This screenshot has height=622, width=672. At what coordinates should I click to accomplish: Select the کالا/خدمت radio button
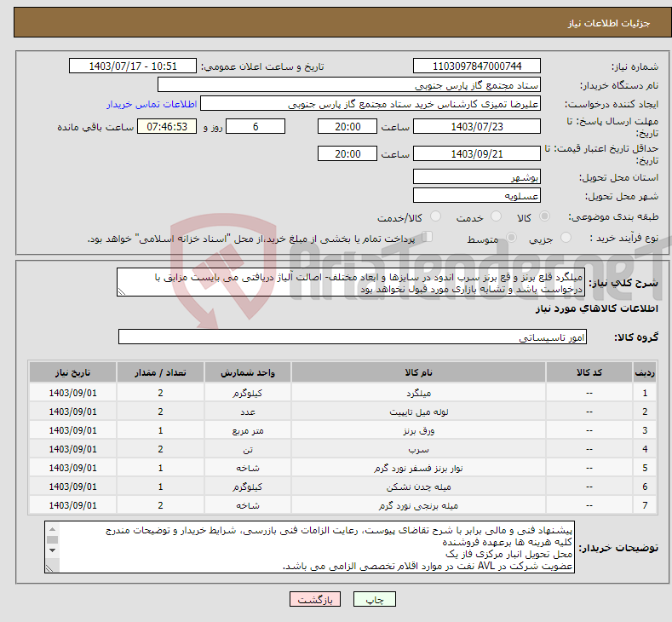click(x=435, y=216)
